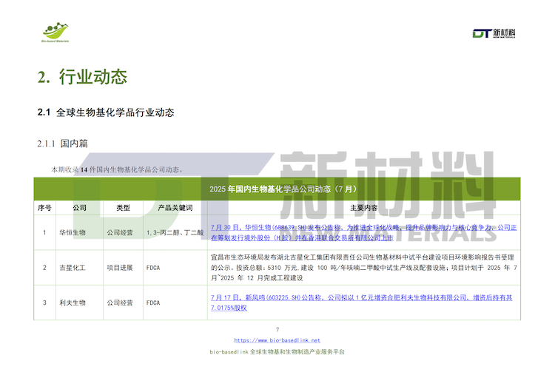This screenshot has width=555, height=392.
Task: Click the 产品关键词 column header
Action: coord(175,208)
